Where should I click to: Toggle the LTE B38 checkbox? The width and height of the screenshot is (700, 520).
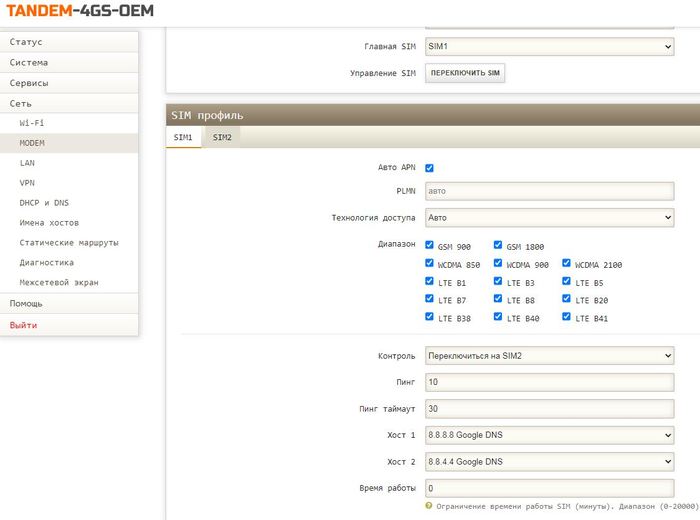click(429, 318)
